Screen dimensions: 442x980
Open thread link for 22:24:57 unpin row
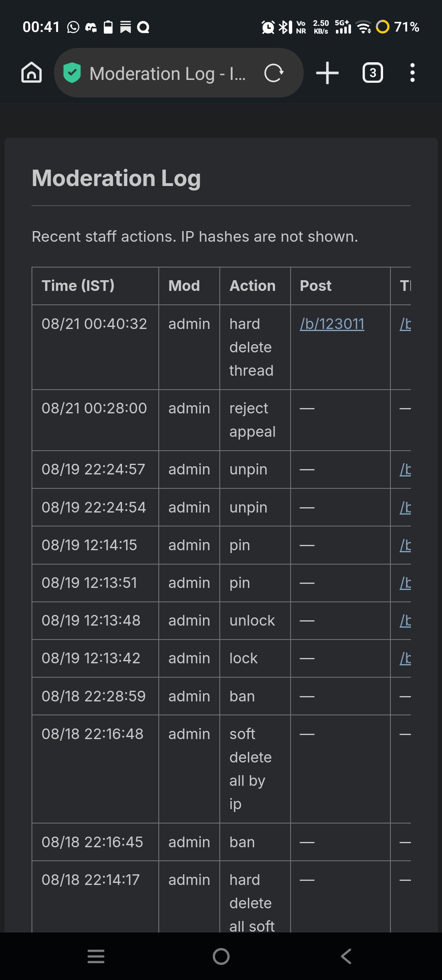click(x=405, y=470)
